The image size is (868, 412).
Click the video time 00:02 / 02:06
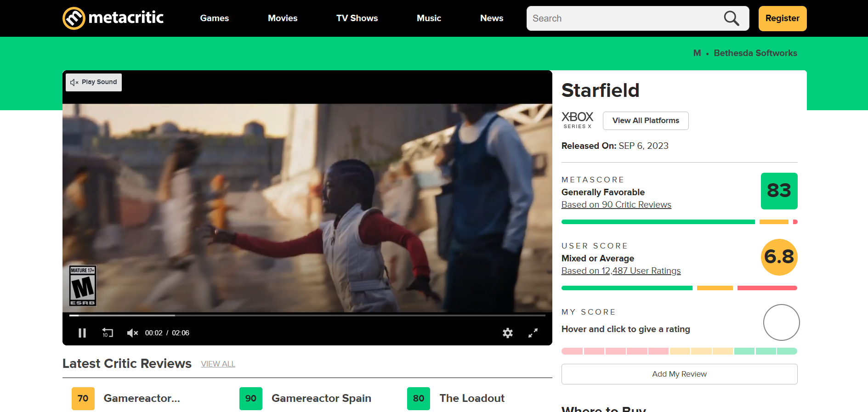click(167, 333)
